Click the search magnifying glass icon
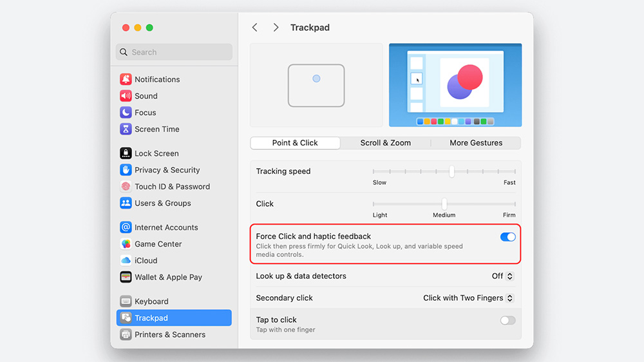The height and width of the screenshot is (362, 644). tap(124, 52)
